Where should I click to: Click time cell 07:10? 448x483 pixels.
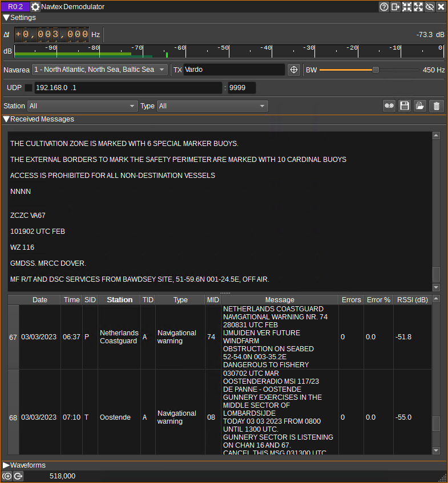pyautogui.click(x=71, y=417)
